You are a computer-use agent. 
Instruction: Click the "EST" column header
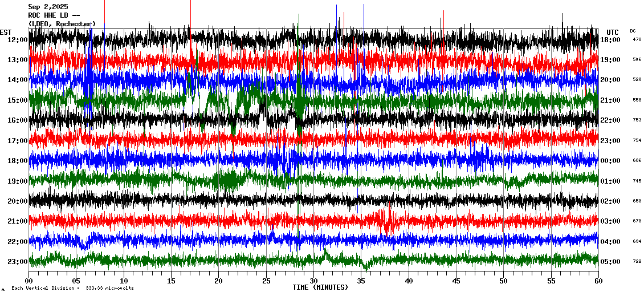[x=6, y=32]
